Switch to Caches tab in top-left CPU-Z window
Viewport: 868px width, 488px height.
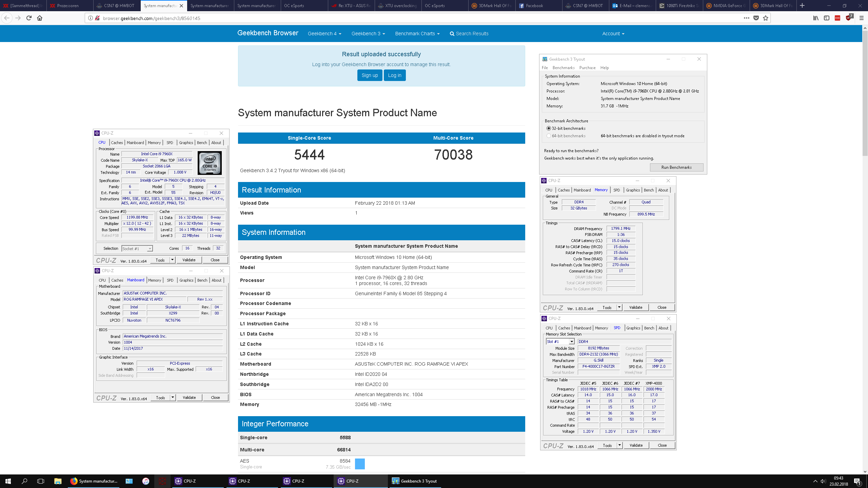pyautogui.click(x=117, y=143)
